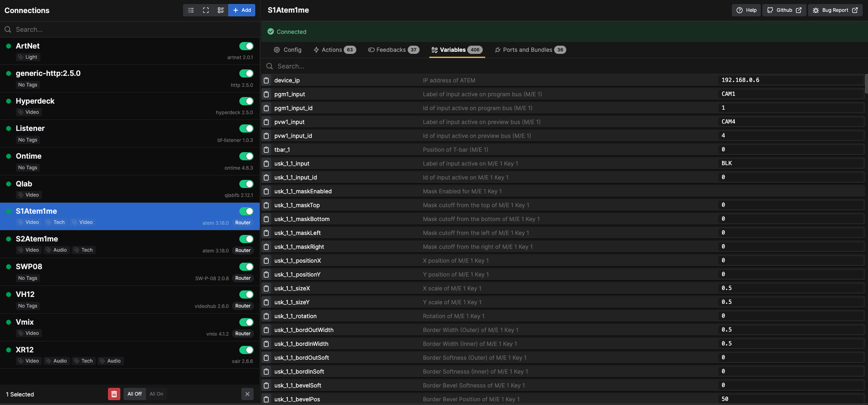
Task: Close the selection bar with X
Action: pos(247,394)
